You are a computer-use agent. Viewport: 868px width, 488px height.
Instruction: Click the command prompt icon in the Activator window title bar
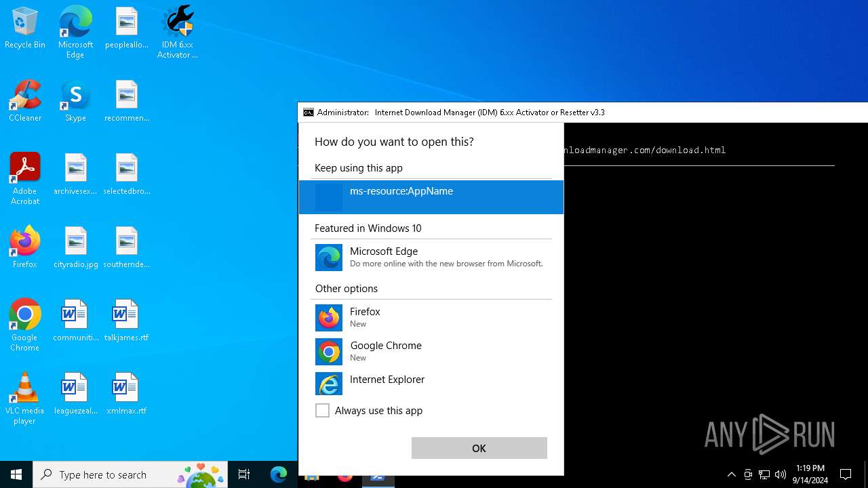(309, 113)
